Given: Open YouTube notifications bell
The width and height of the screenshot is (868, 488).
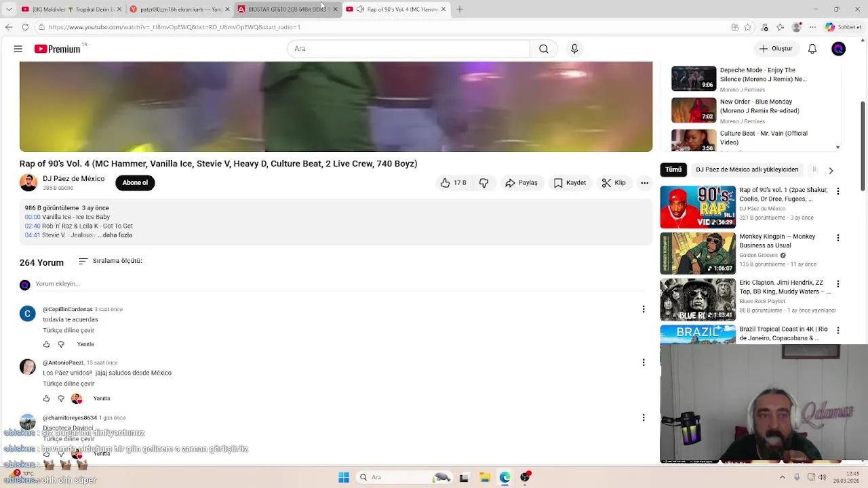Looking at the screenshot, I should point(812,49).
